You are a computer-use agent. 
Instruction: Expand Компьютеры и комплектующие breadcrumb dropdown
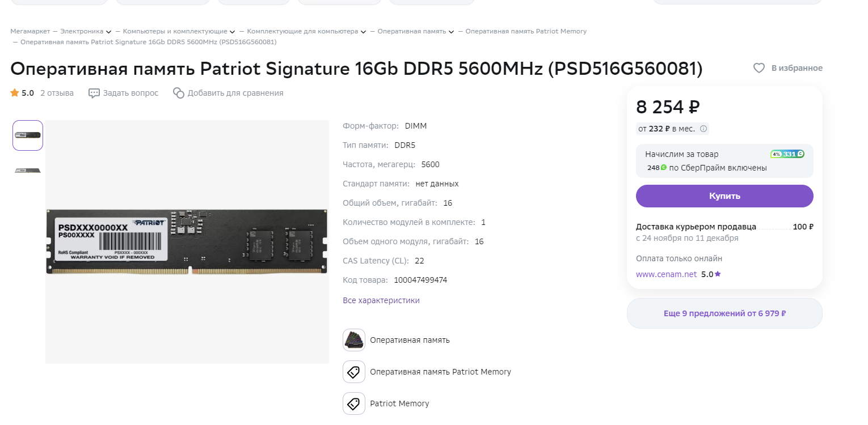click(x=232, y=32)
